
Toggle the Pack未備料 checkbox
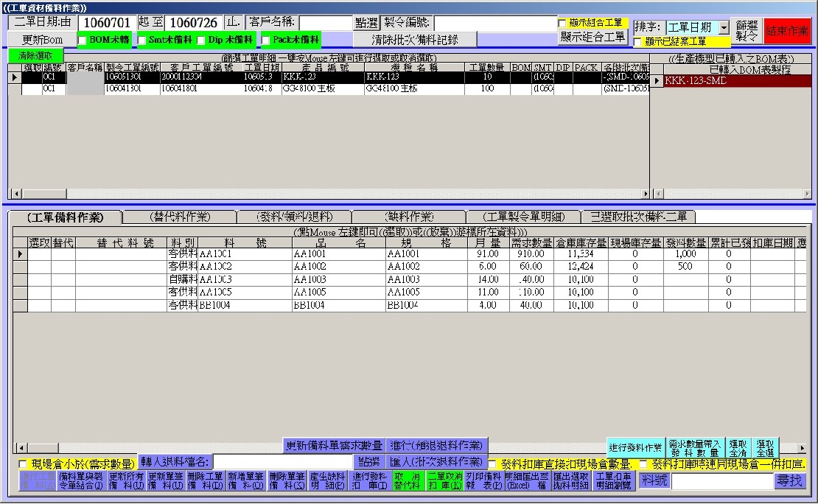(265, 41)
